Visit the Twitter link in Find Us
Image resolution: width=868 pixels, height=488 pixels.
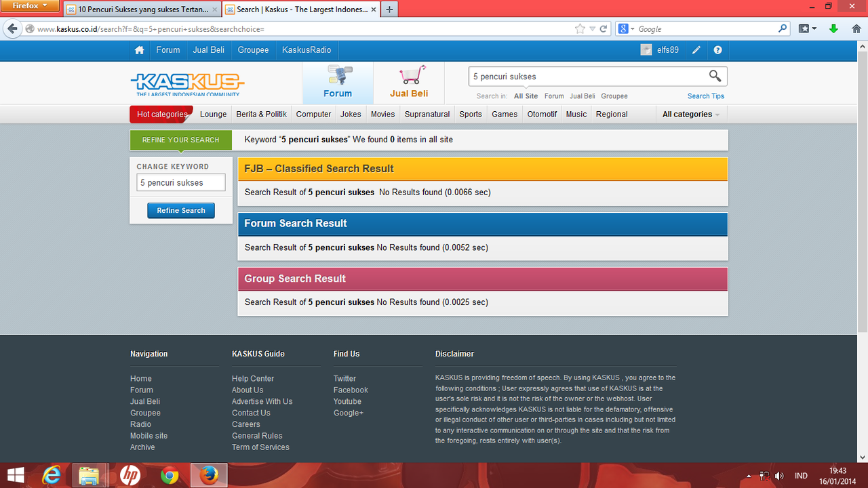(x=344, y=379)
